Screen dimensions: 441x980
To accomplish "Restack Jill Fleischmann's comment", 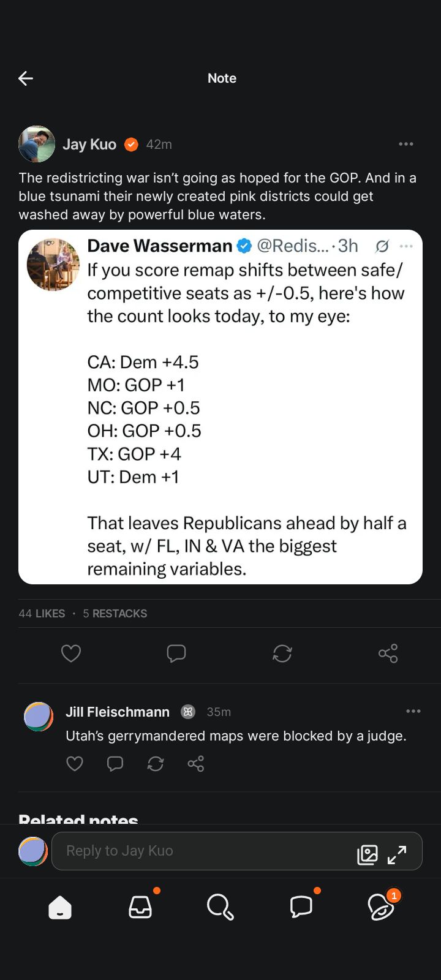I will [x=156, y=764].
